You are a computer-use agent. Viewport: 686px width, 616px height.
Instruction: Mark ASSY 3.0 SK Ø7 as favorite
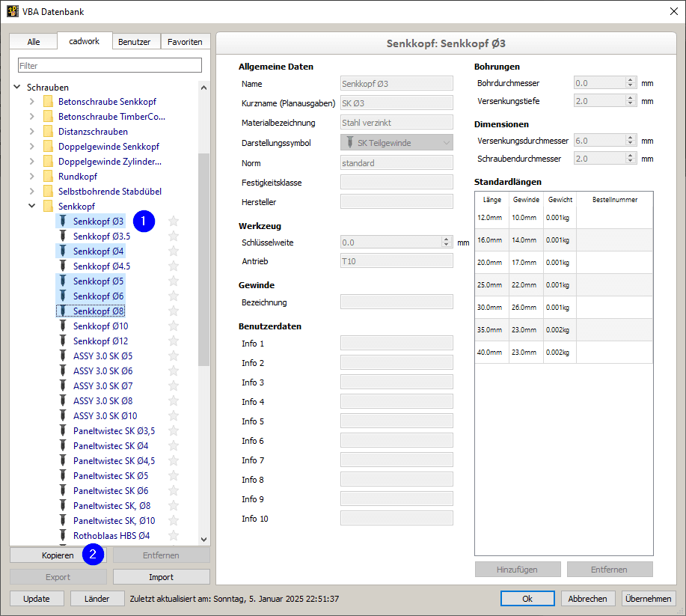pyautogui.click(x=174, y=385)
